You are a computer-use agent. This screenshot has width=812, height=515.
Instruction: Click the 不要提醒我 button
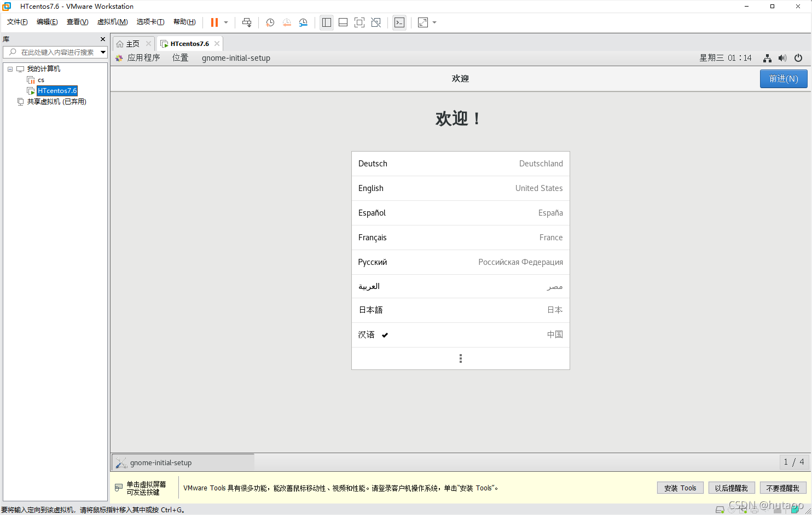[783, 488]
